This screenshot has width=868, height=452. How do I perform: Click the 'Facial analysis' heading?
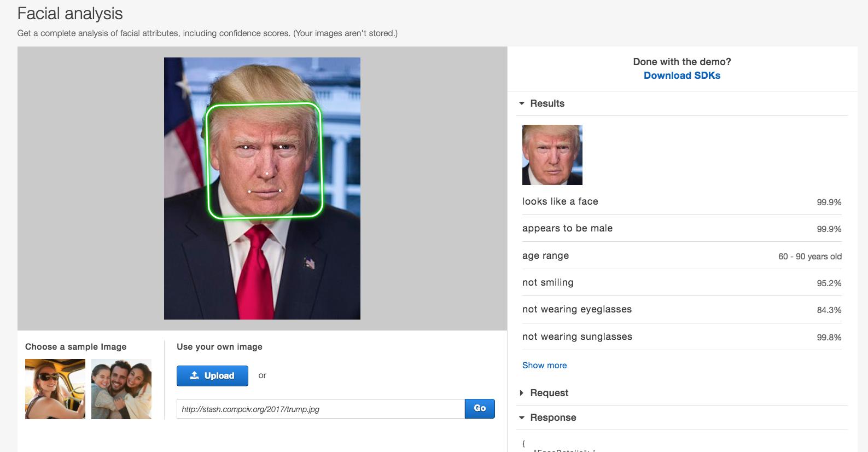coord(70,14)
